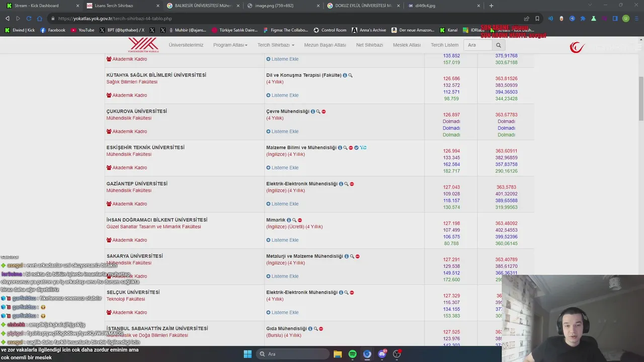Click red restriction icon beside Çevre Mühendisliği

point(324,112)
